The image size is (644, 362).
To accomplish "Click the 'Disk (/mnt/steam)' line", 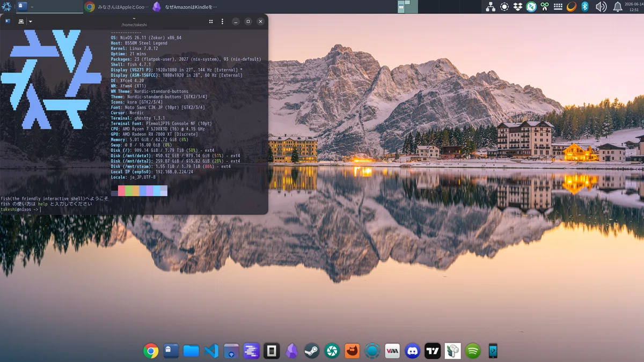I will [x=171, y=166].
